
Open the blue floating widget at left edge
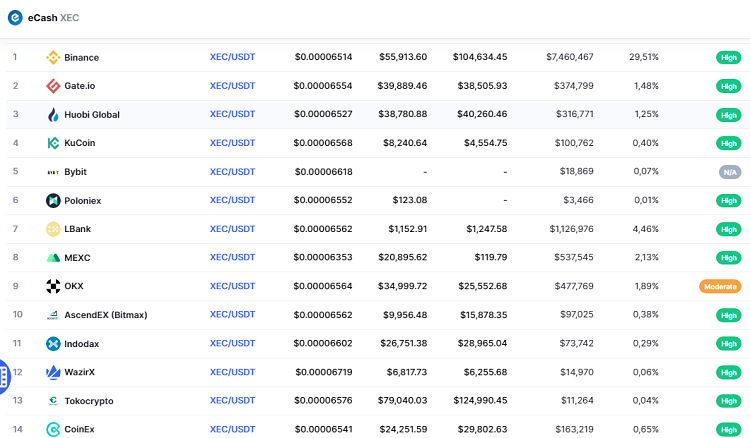pyautogui.click(x=5, y=376)
